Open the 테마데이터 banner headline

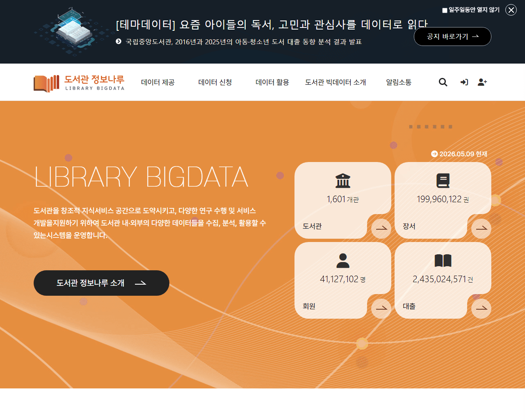click(272, 25)
